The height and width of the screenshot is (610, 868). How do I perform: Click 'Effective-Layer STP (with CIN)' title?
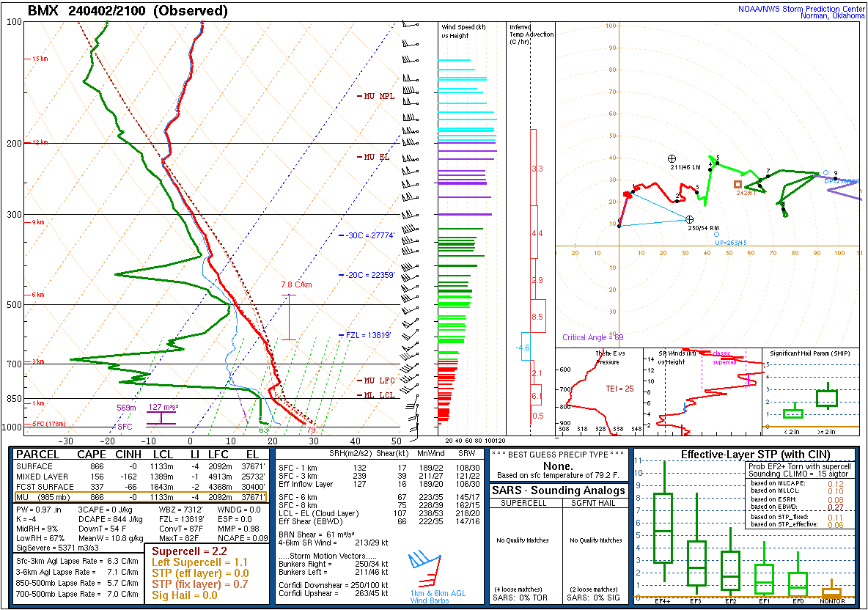coord(756,455)
